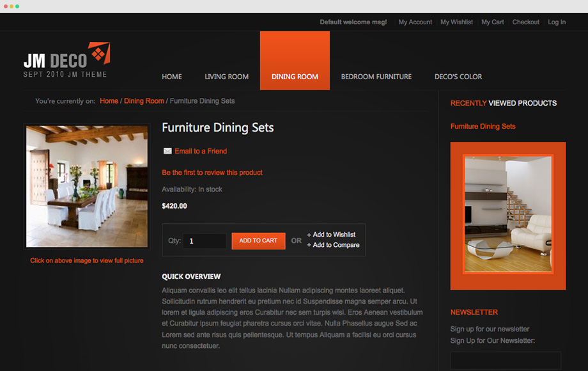This screenshot has height=371, width=588.
Task: Click the Qty input field
Action: tap(205, 241)
